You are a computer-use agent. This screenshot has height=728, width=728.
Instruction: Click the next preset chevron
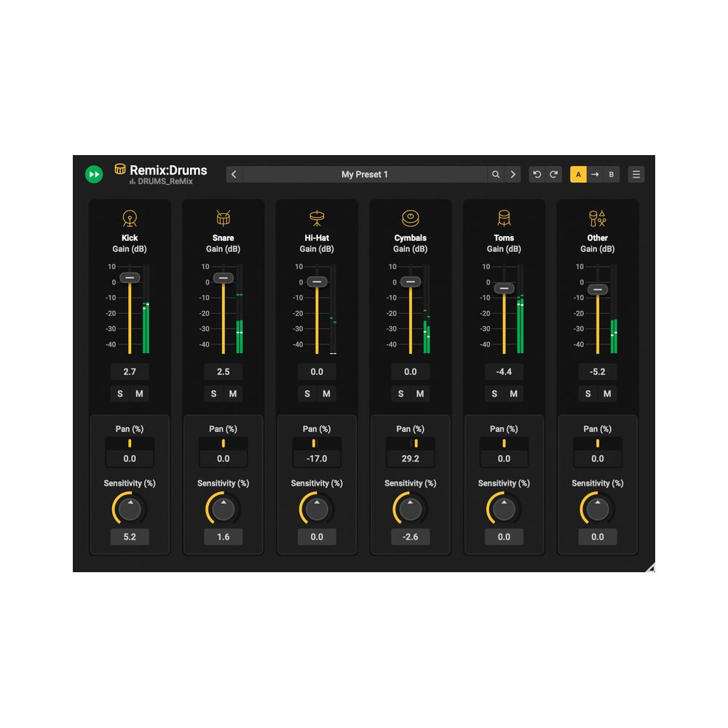pos(513,175)
